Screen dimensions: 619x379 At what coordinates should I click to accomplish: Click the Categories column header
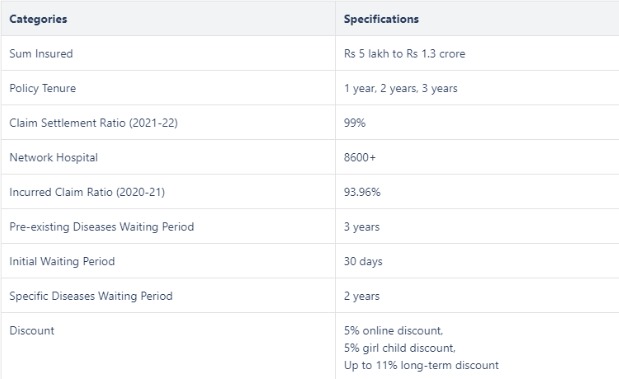[x=38, y=19]
